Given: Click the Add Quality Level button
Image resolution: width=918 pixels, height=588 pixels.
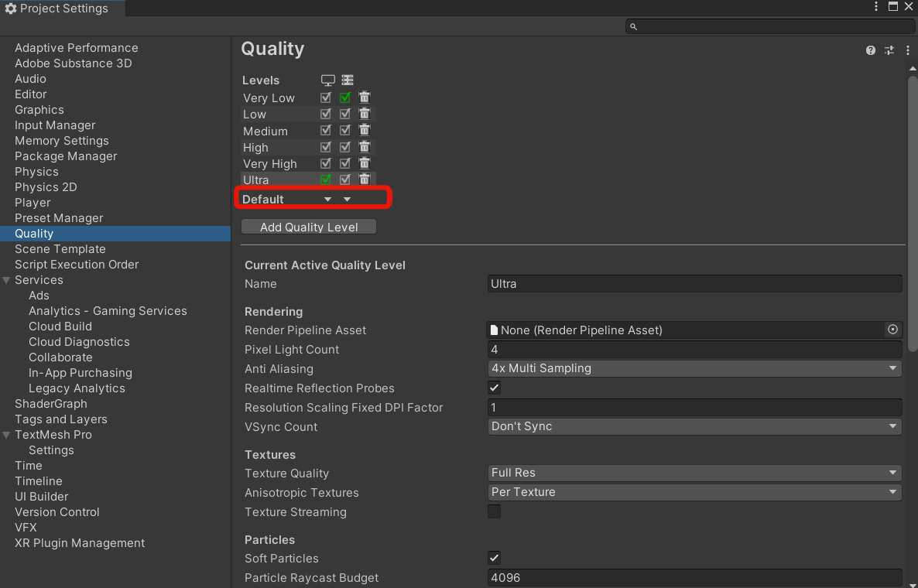Looking at the screenshot, I should coord(309,227).
